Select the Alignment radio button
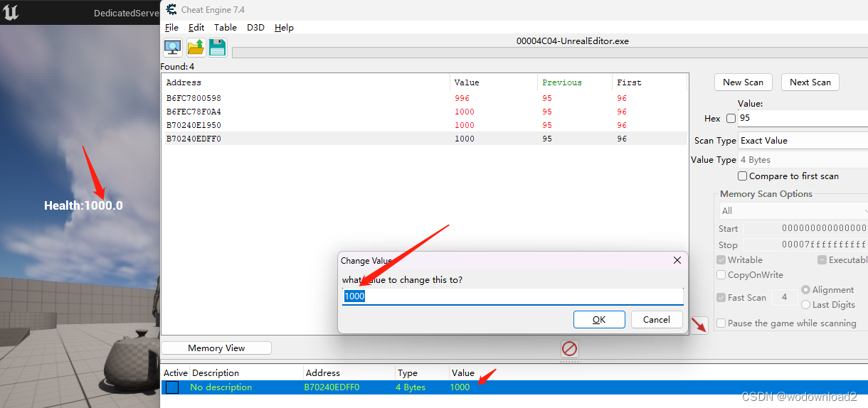 (x=805, y=290)
